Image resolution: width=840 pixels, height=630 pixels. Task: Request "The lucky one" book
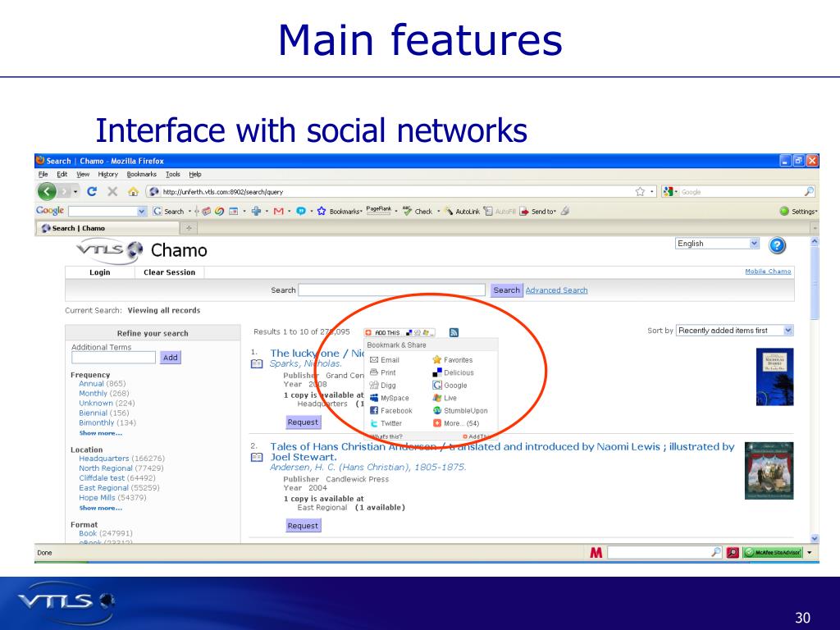(x=303, y=422)
